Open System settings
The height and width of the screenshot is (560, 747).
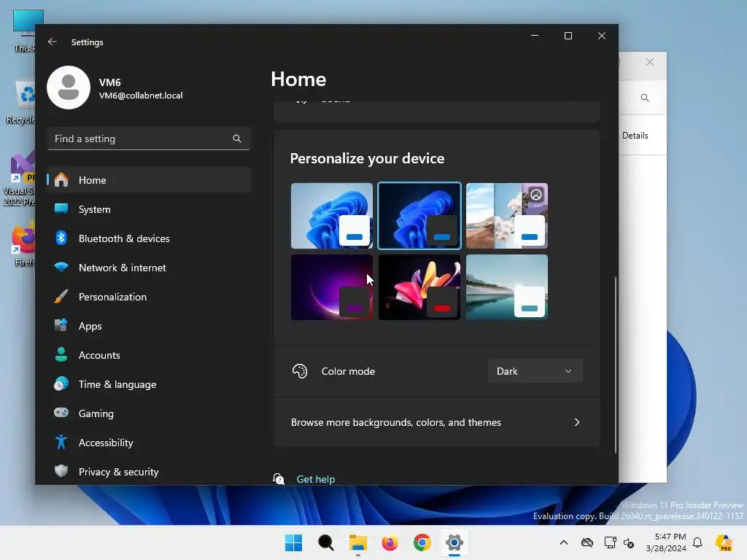pos(149,209)
